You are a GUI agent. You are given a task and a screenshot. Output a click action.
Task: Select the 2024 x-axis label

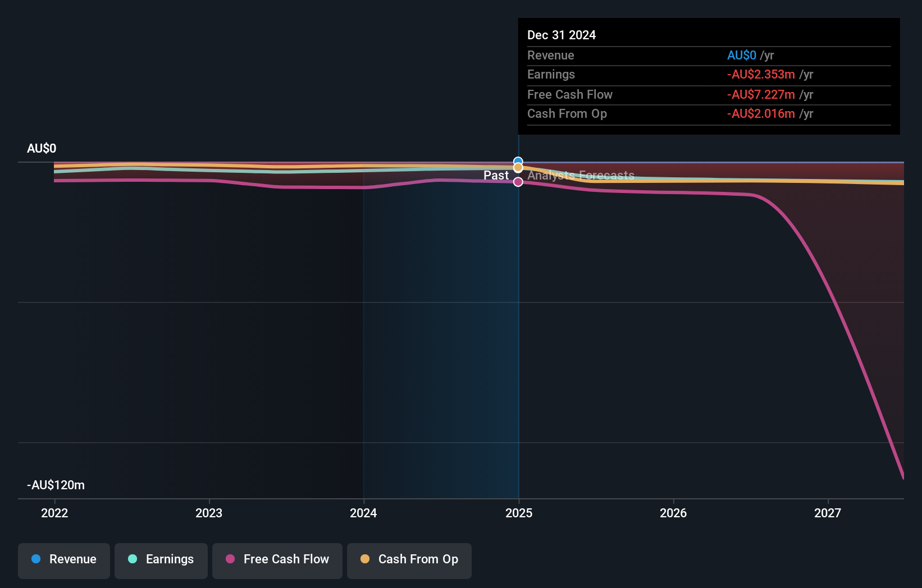363,513
